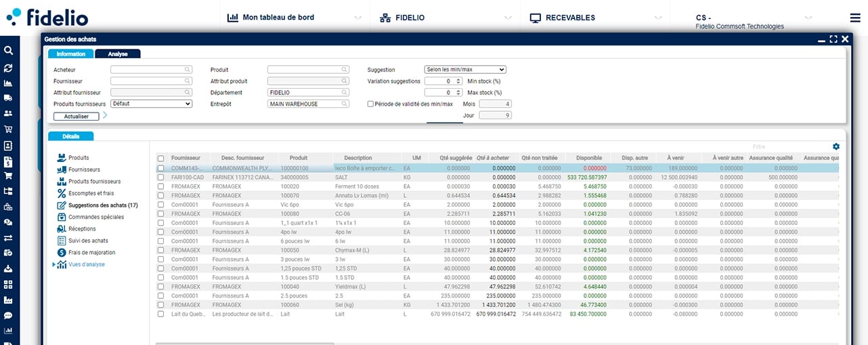
Task: Adjust the Min stock (%) spinner
Action: [458, 81]
